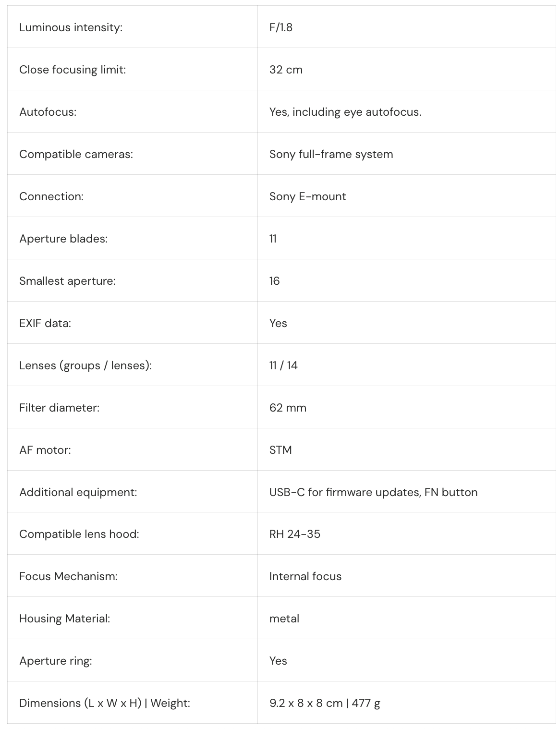
Task: Click the "Housing Material:" label
Action: coord(64,619)
